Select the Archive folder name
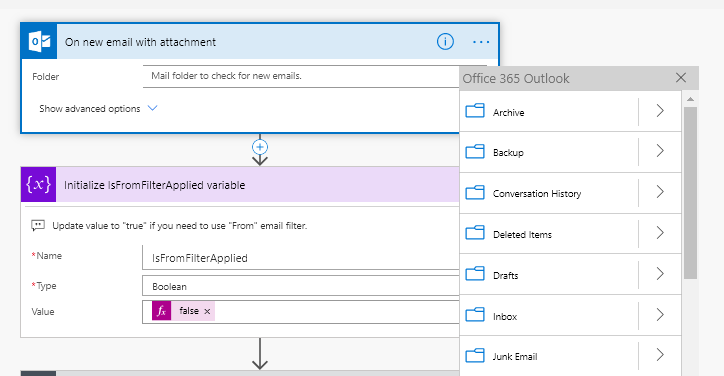Viewport: 724px width, 376px height. 508,113
